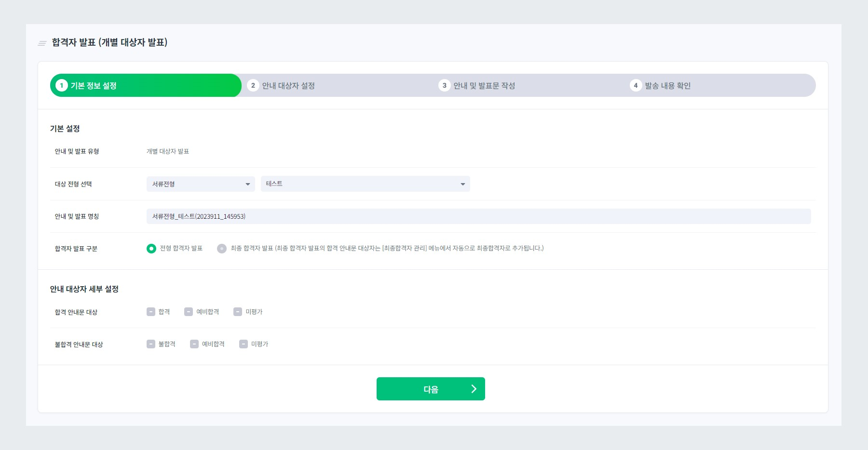Toggle 예비합격 checkbox in 합격 안내문 대상
The height and width of the screenshot is (450, 868).
189,312
